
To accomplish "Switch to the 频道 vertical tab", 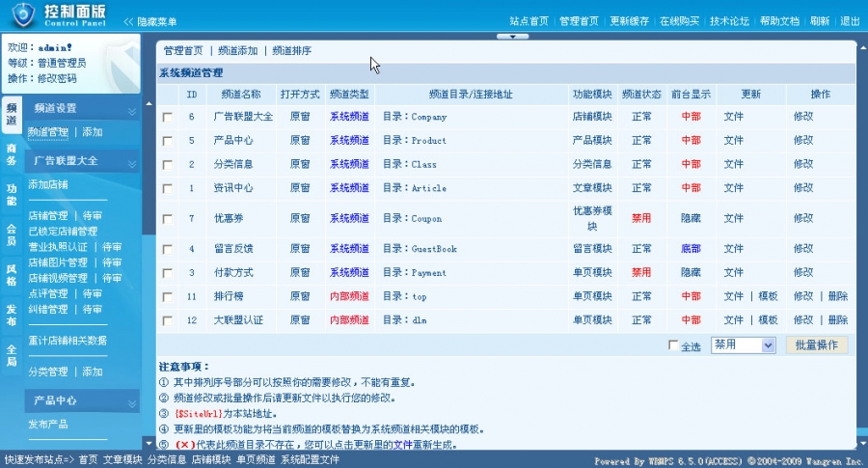I will point(12,114).
